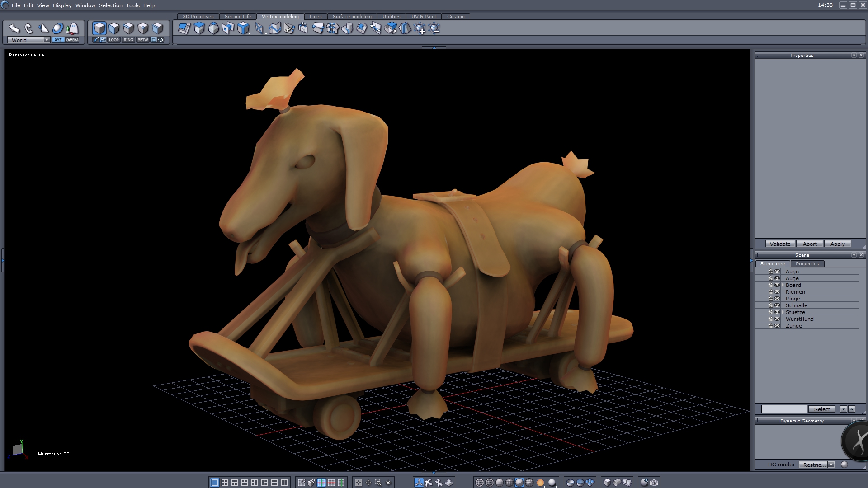Expand the Board tree node
868x488 pixels.
[x=783, y=285]
